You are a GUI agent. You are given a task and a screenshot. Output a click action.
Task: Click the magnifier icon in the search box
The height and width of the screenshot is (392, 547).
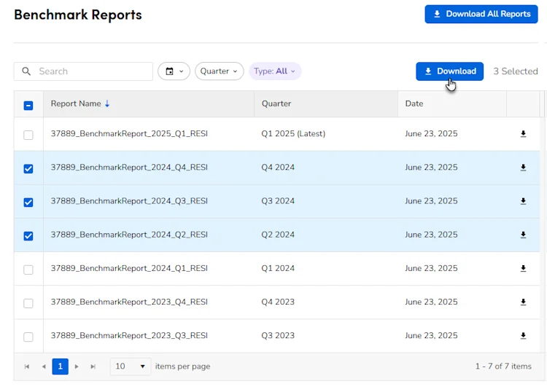[x=26, y=71]
